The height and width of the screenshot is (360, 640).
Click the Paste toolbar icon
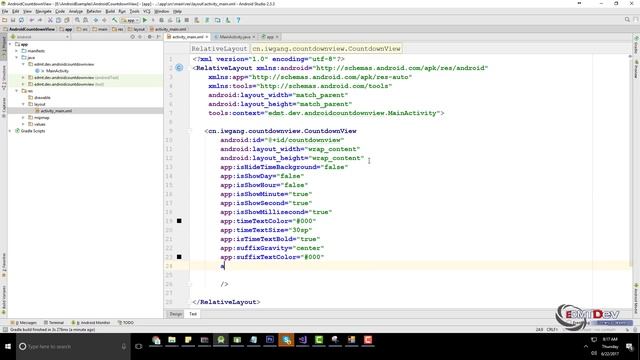point(67,20)
